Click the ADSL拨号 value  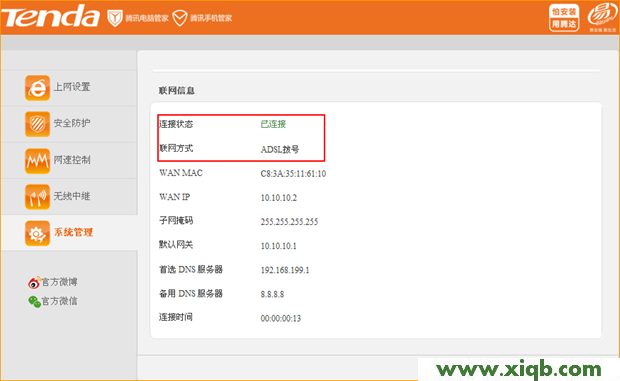point(280,149)
